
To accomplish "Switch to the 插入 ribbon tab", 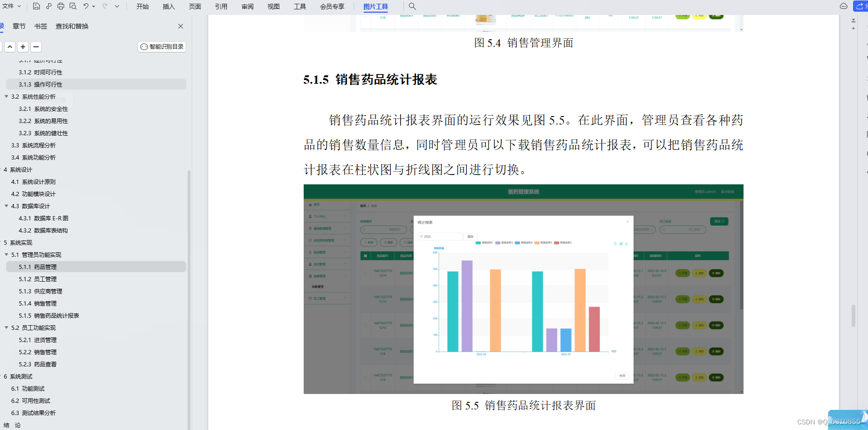I will [x=169, y=7].
